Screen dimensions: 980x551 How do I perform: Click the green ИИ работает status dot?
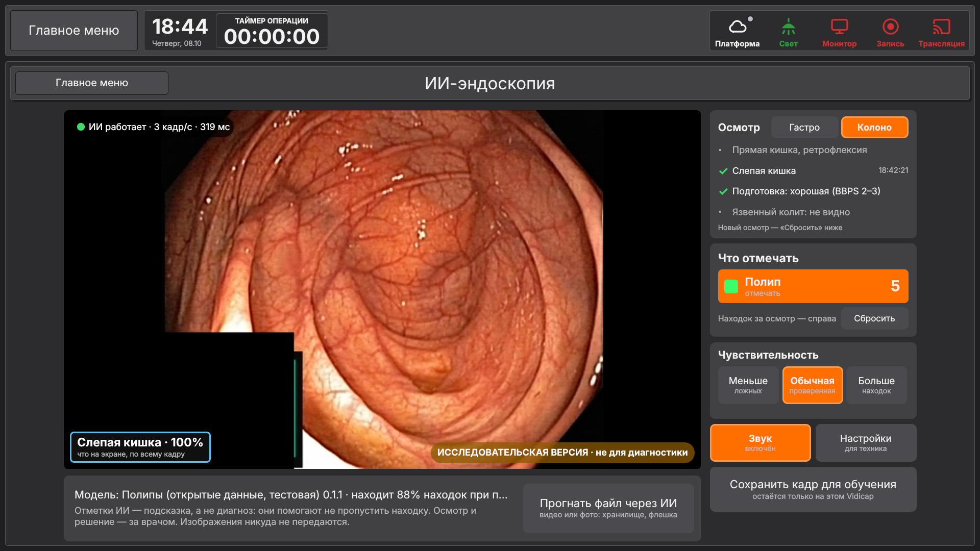[81, 127]
